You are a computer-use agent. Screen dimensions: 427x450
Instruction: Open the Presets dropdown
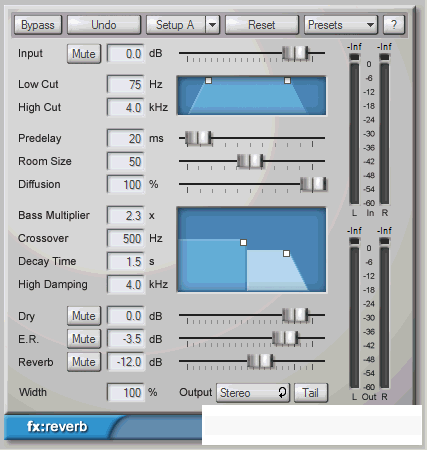[341, 25]
